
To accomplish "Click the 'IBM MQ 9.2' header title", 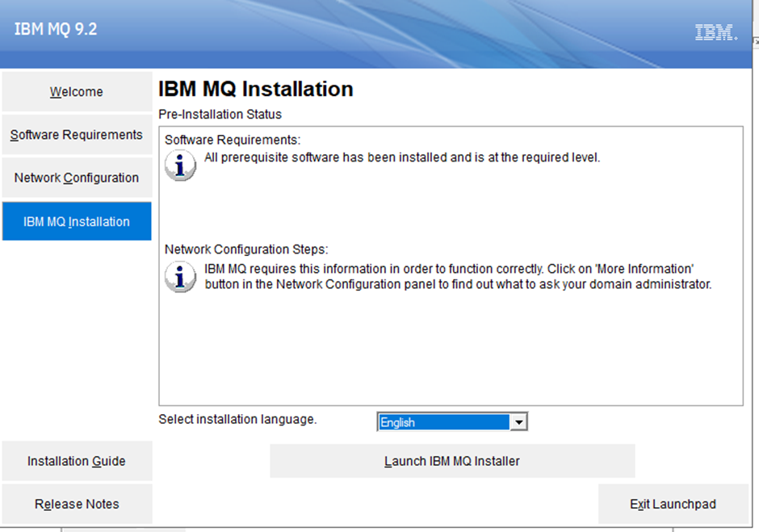I will pyautogui.click(x=56, y=29).
